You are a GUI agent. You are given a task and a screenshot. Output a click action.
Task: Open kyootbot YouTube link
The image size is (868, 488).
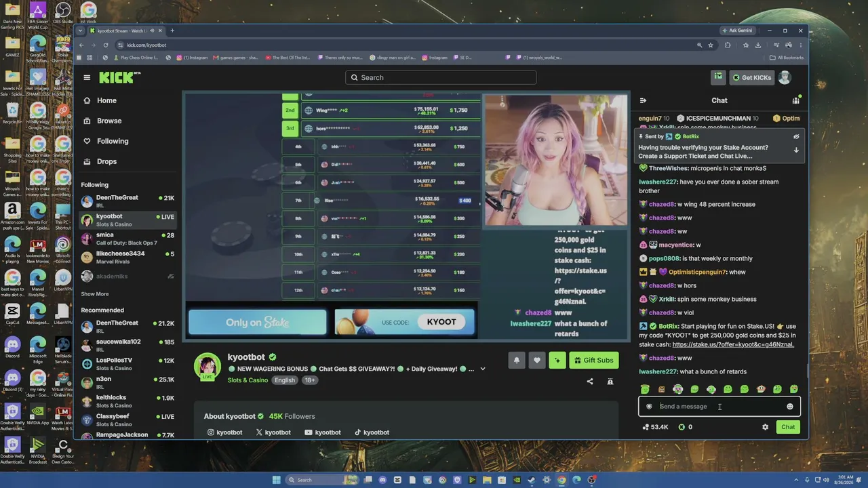pyautogui.click(x=322, y=432)
